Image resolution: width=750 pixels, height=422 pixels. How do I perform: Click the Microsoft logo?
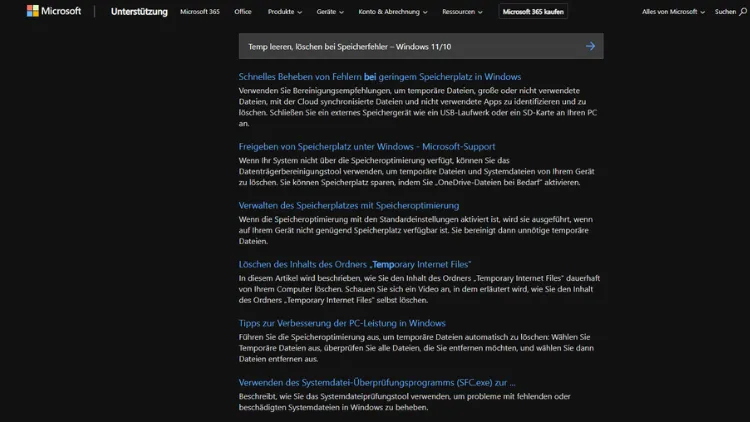54,11
